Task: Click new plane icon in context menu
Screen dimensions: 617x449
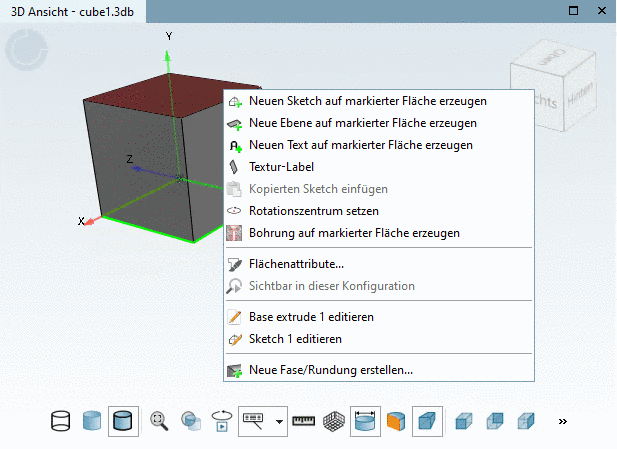Action: 235,124
